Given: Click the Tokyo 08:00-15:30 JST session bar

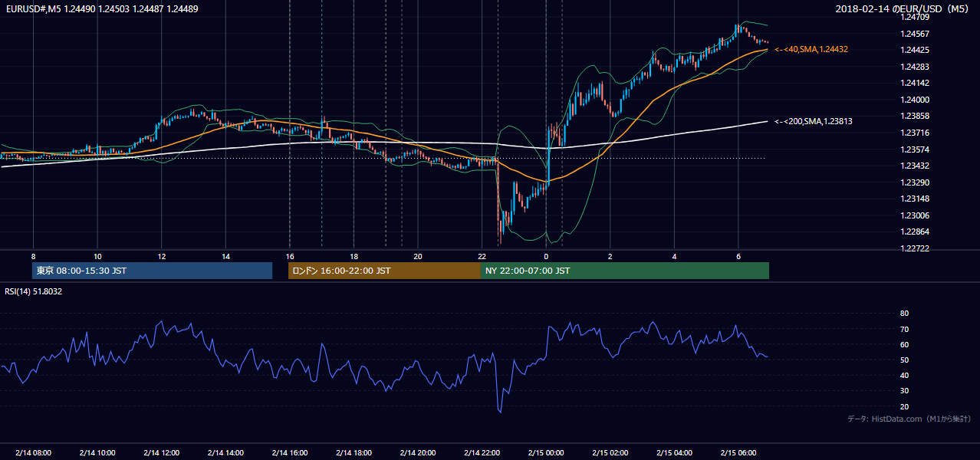Looking at the screenshot, I should coord(153,271).
